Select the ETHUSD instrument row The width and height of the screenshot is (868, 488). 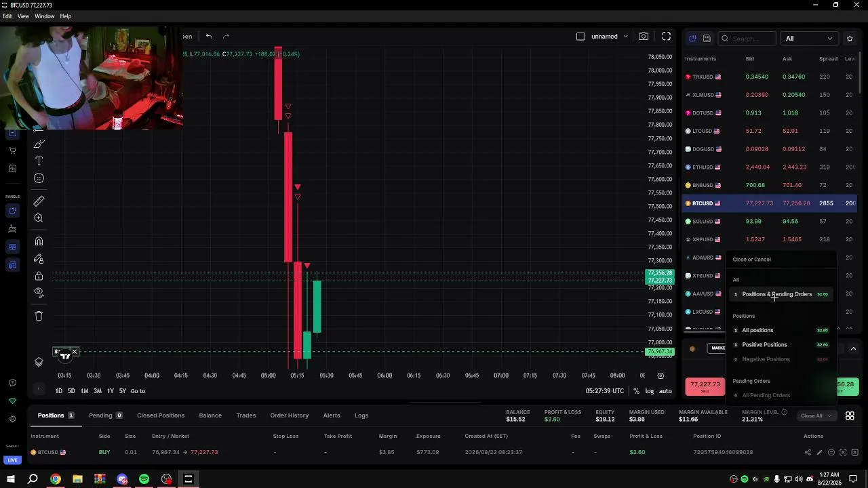tap(770, 167)
